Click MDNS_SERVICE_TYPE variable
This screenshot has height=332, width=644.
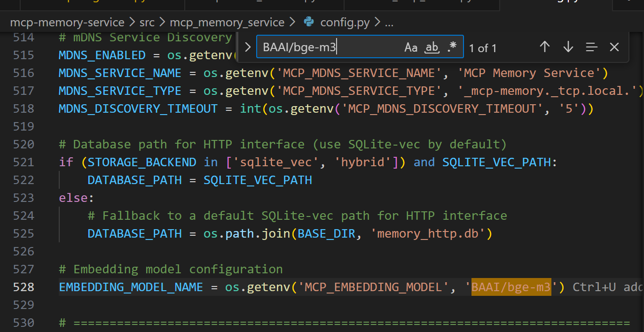(120, 91)
